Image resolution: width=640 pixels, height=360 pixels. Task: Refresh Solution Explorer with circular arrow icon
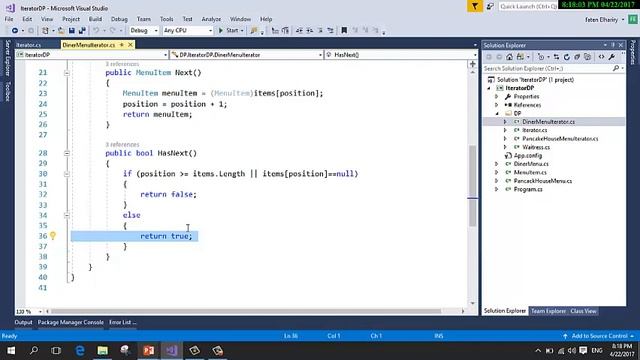(567, 57)
